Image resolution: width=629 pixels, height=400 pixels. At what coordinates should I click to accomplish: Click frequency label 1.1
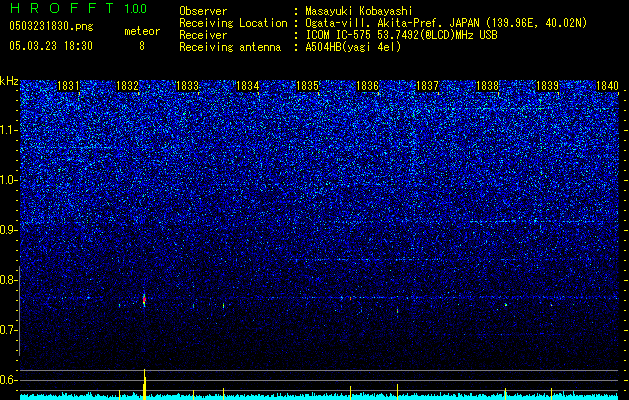pyautogui.click(x=9, y=130)
